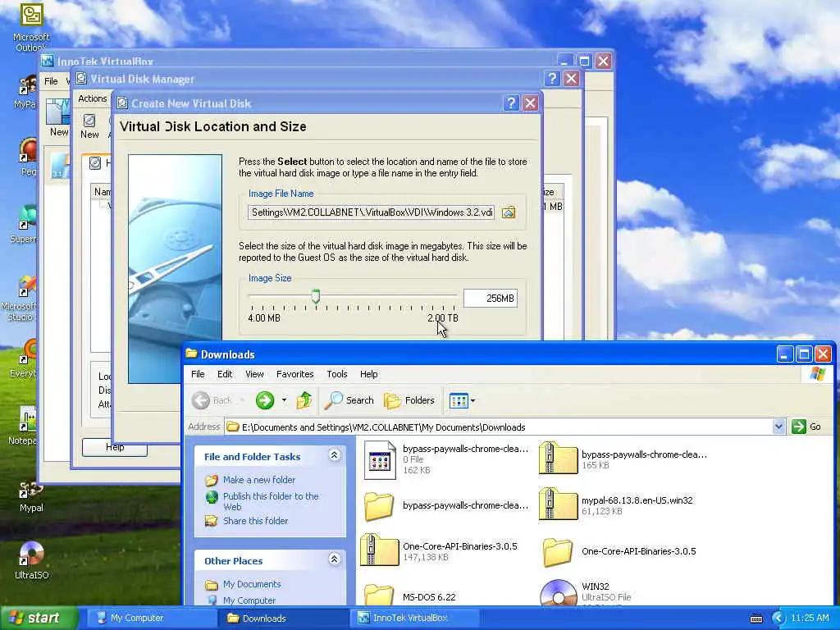Click Share this folder link

click(x=255, y=521)
